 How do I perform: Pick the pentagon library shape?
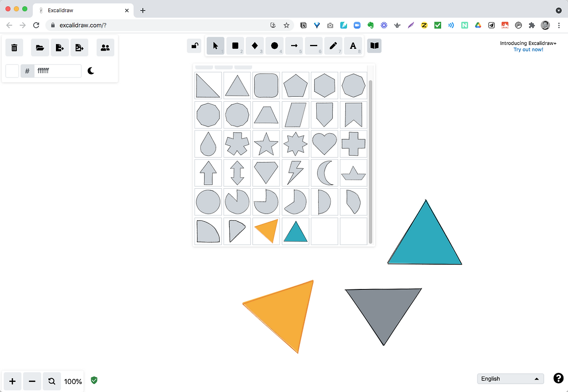tap(296, 85)
